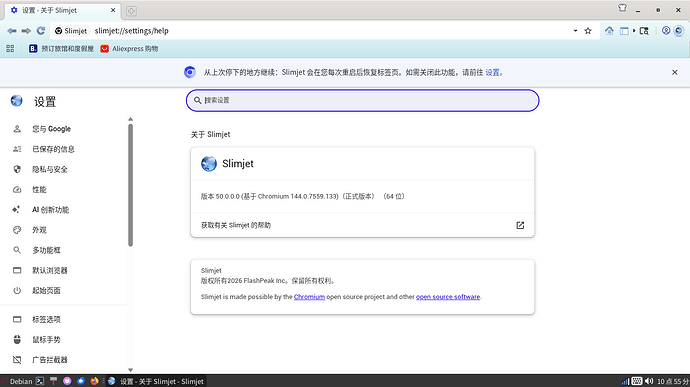
Task: Click the settings globe logo beside 设置 title
Action: [17, 101]
